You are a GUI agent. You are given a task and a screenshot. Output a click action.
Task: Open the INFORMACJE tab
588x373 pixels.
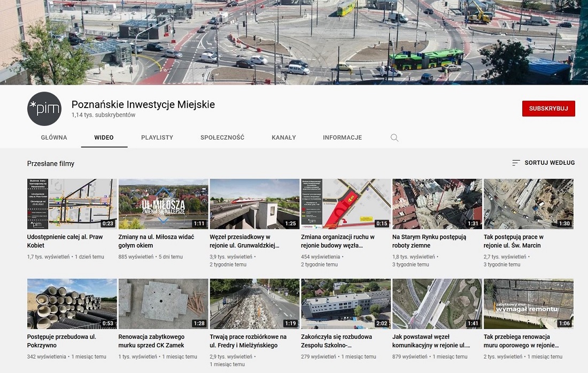tap(342, 138)
